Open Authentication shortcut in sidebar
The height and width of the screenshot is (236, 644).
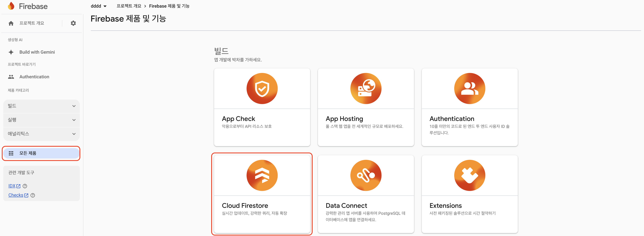[34, 77]
